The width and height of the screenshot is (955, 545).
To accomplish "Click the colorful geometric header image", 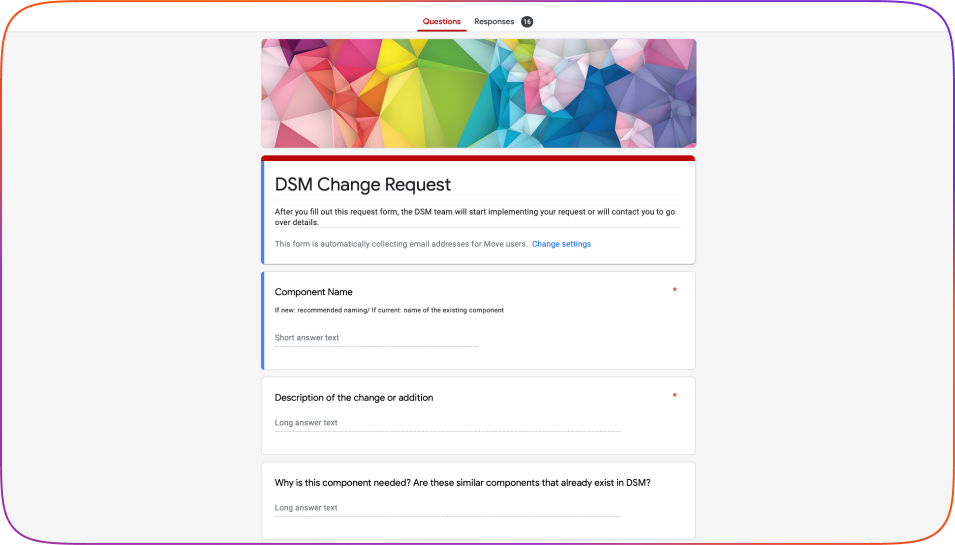I will pyautogui.click(x=478, y=93).
